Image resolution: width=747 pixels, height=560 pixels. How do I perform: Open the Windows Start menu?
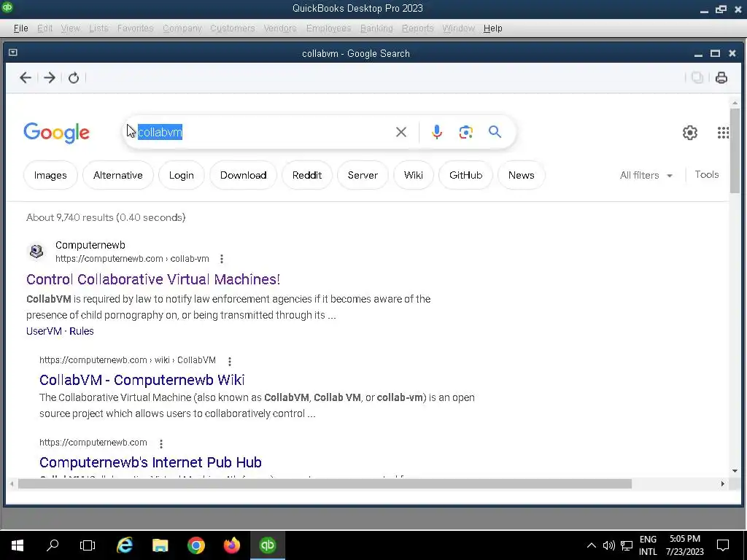[x=18, y=545]
